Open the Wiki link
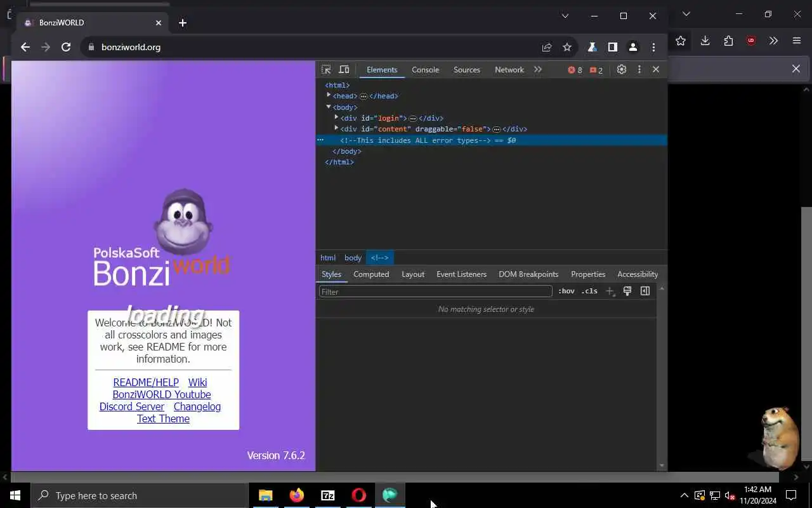The height and width of the screenshot is (508, 812). (x=197, y=382)
